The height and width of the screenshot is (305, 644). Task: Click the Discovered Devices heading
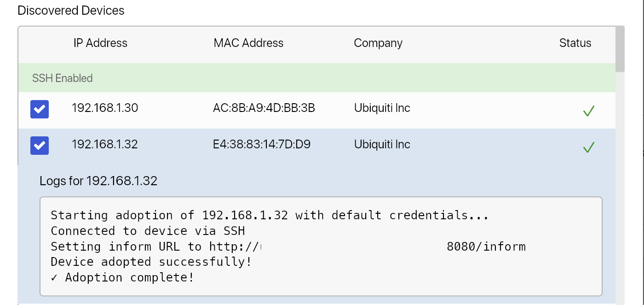71,10
